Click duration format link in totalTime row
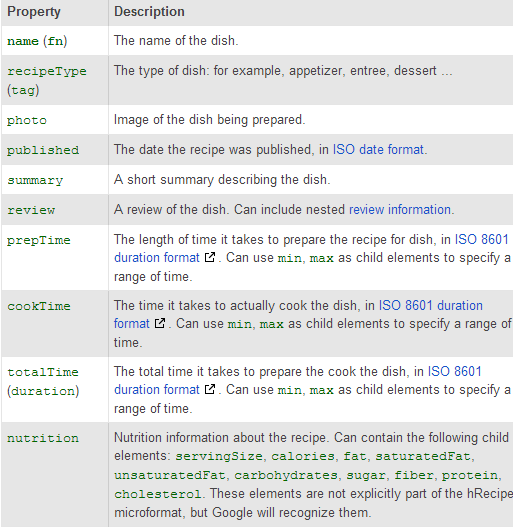513x527 pixels. coord(157,390)
